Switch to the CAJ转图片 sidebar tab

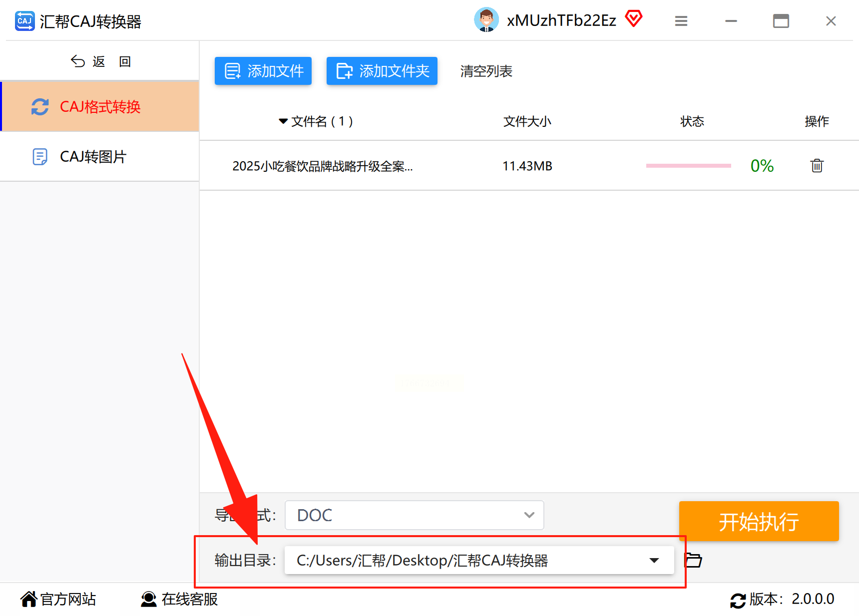[100, 157]
